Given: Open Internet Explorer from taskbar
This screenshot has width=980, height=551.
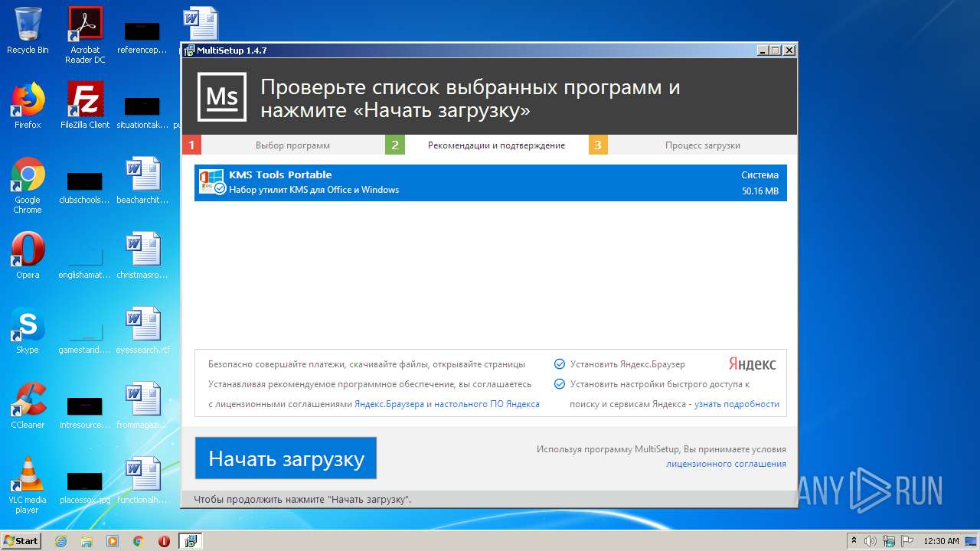Looking at the screenshot, I should (x=60, y=541).
